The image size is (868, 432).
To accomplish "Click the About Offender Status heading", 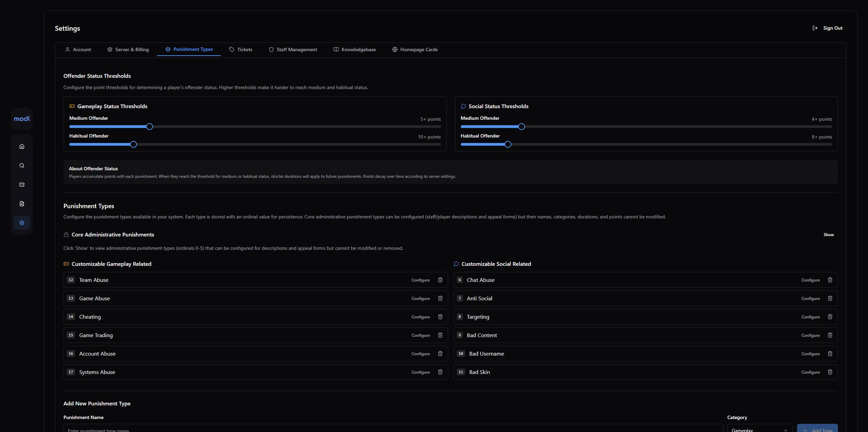I will point(93,169).
